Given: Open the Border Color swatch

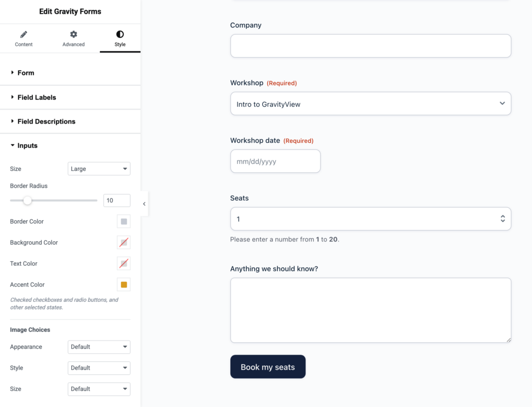Looking at the screenshot, I should pyautogui.click(x=124, y=222).
